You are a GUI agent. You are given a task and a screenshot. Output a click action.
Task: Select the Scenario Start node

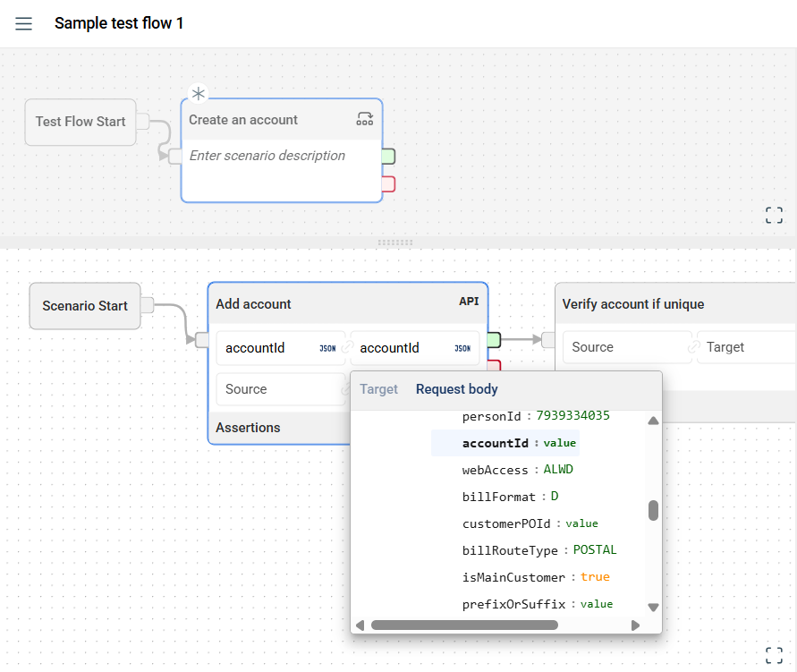click(x=85, y=306)
